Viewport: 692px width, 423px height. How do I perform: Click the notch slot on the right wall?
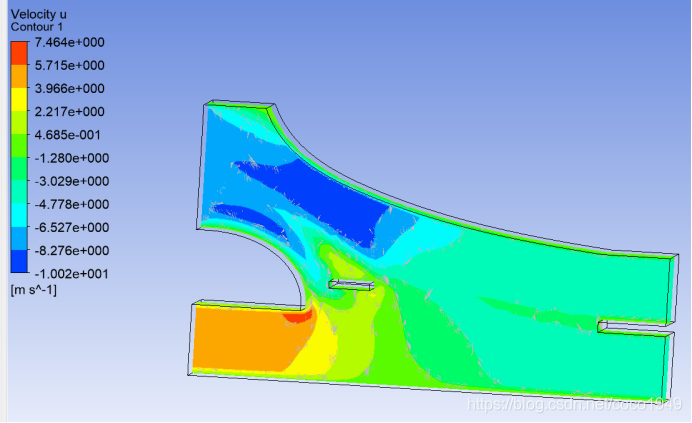[636, 329]
